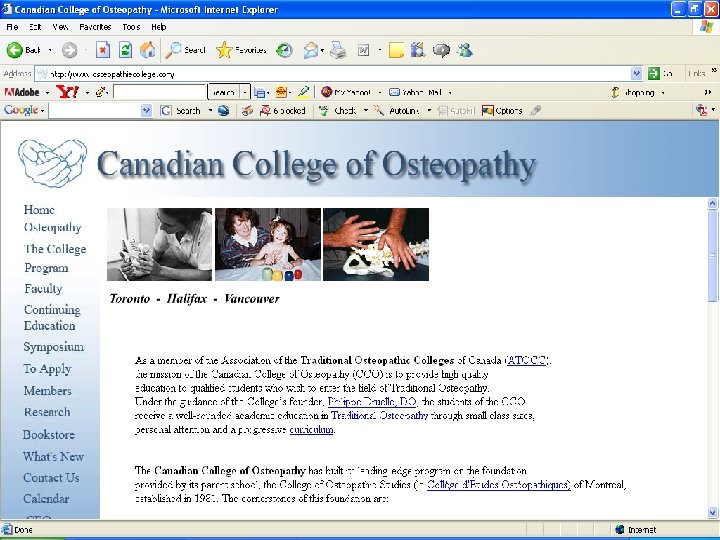
Task: Click the Google toolbar search input box
Action: [95, 111]
